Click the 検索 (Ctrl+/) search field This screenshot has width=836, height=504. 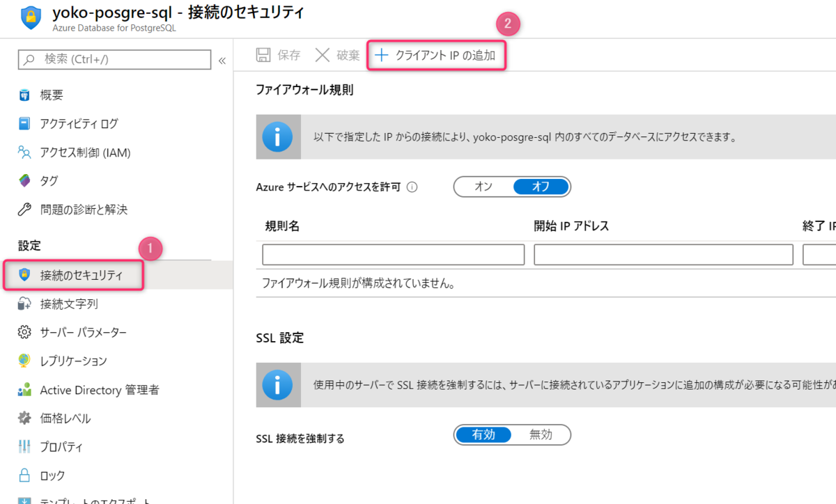click(x=114, y=60)
